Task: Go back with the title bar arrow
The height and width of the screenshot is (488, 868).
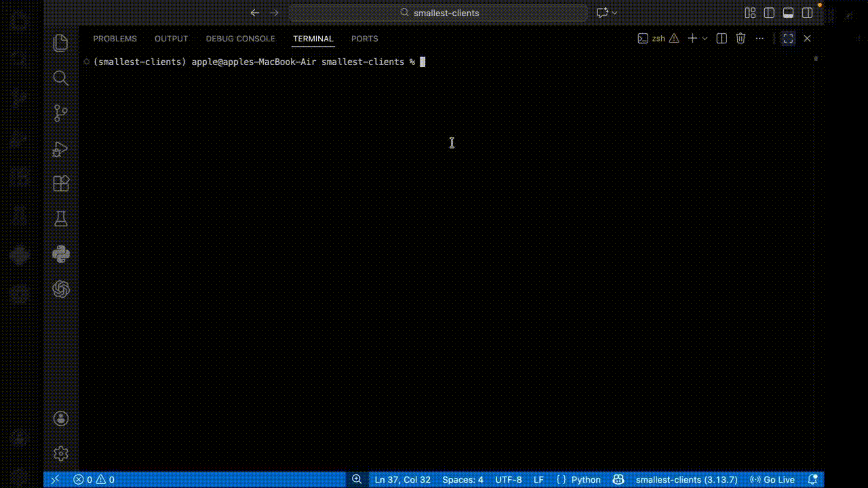Action: pos(255,13)
